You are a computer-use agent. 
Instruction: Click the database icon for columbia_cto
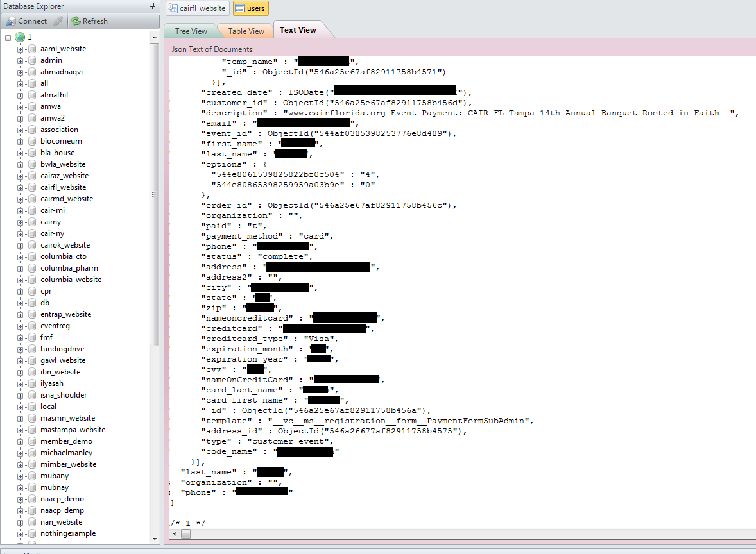point(32,256)
